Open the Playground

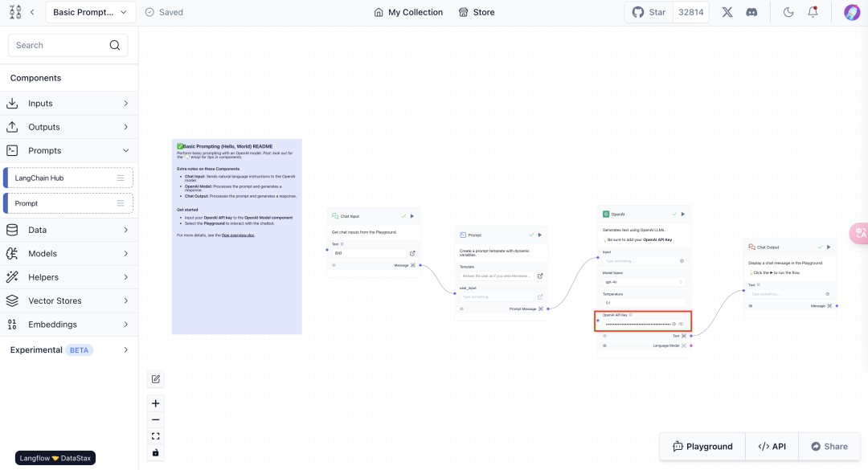pos(702,447)
